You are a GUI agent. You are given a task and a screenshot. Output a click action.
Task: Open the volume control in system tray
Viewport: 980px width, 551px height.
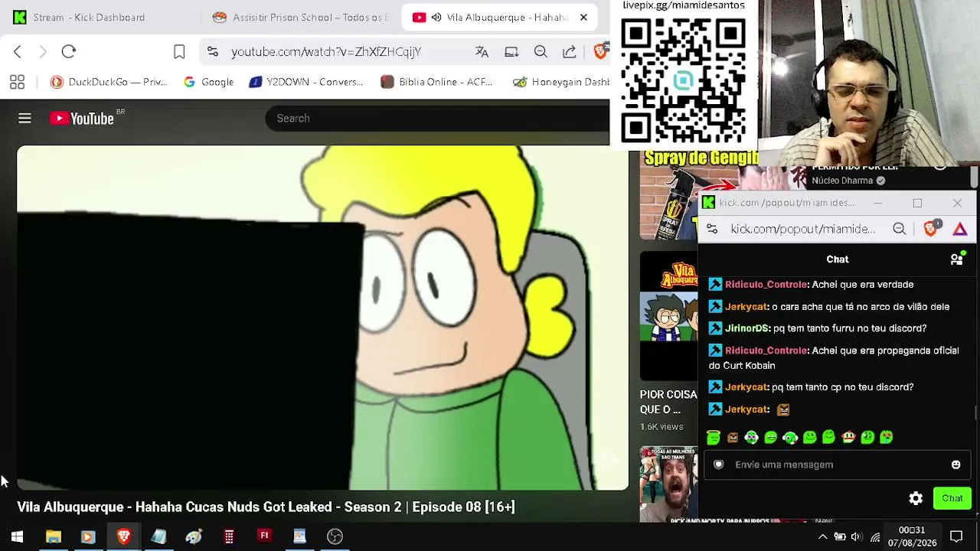pyautogui.click(x=856, y=536)
